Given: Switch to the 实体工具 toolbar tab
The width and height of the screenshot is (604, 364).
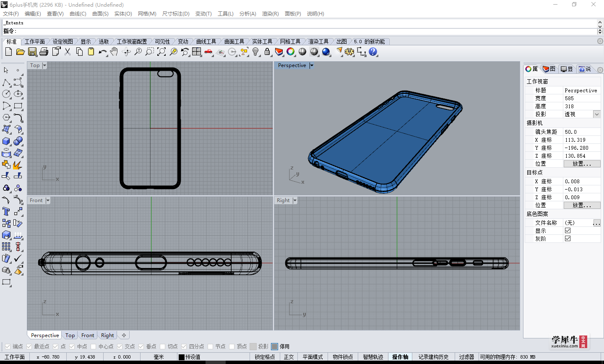Looking at the screenshot, I should [x=262, y=42].
